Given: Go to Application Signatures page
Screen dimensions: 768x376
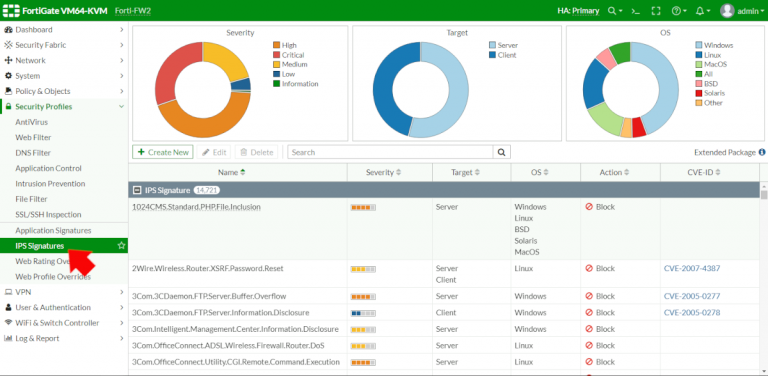Looking at the screenshot, I should [53, 230].
